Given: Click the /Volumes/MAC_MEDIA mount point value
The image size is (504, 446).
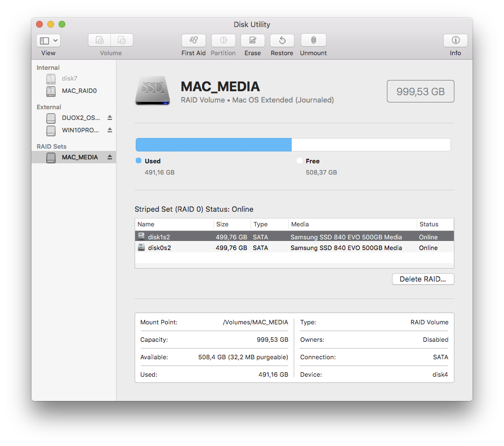Looking at the screenshot, I should [x=256, y=322].
